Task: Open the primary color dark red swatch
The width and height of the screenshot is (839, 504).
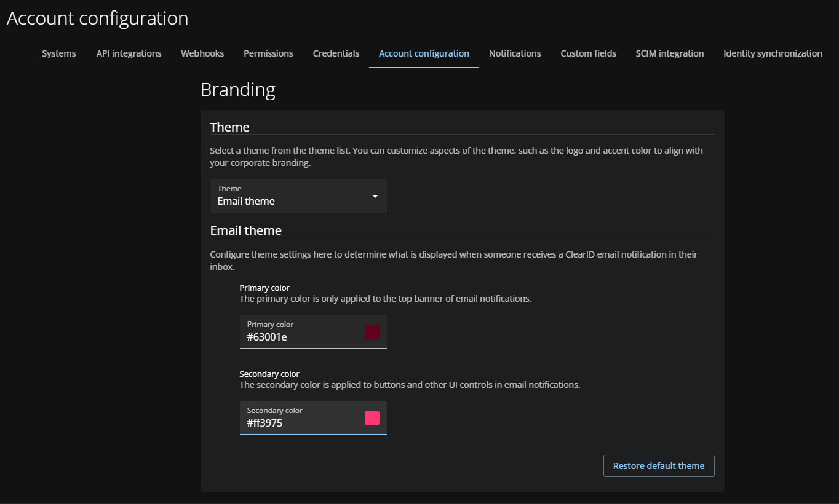Action: [x=372, y=332]
